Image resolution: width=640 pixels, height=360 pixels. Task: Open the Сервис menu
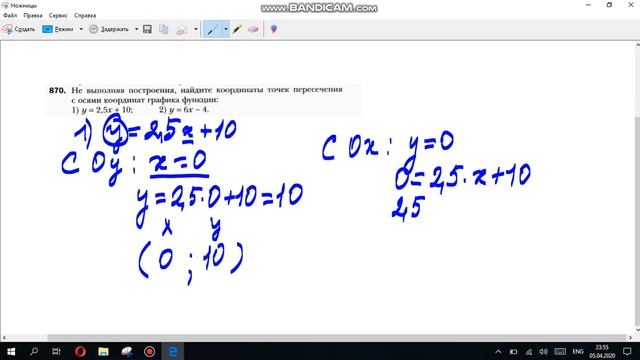point(58,16)
